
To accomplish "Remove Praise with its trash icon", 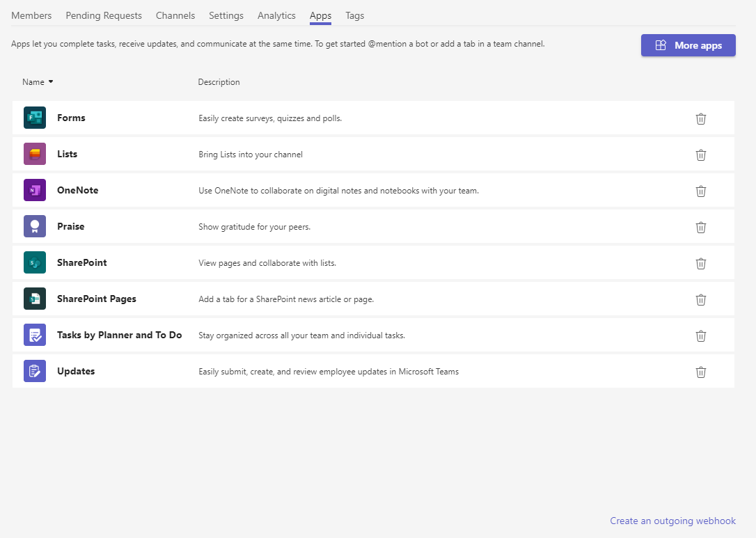I will click(700, 227).
